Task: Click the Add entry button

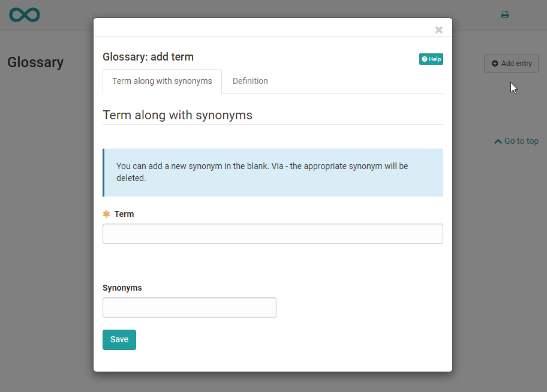Action: (511, 64)
